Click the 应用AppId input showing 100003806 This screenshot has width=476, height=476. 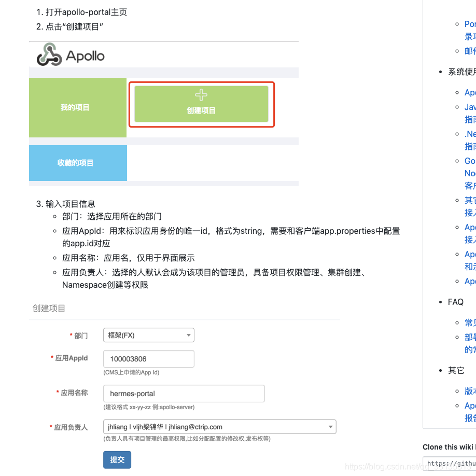tap(148, 359)
